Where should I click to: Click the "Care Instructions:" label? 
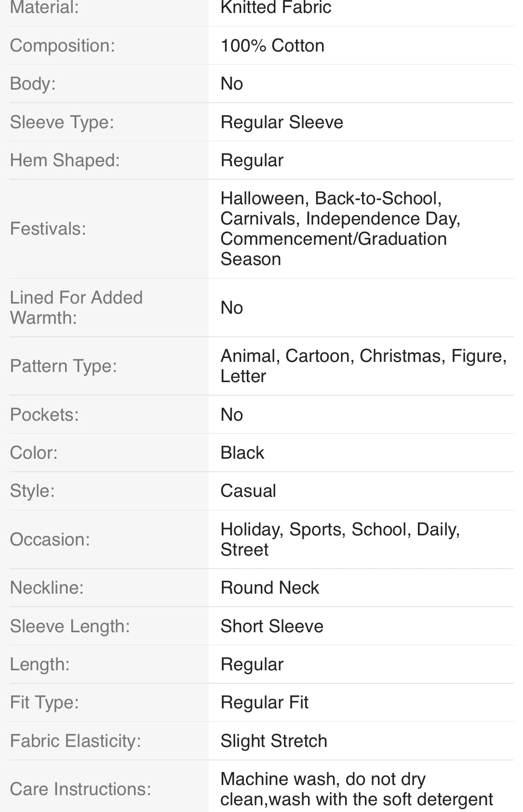click(x=80, y=789)
